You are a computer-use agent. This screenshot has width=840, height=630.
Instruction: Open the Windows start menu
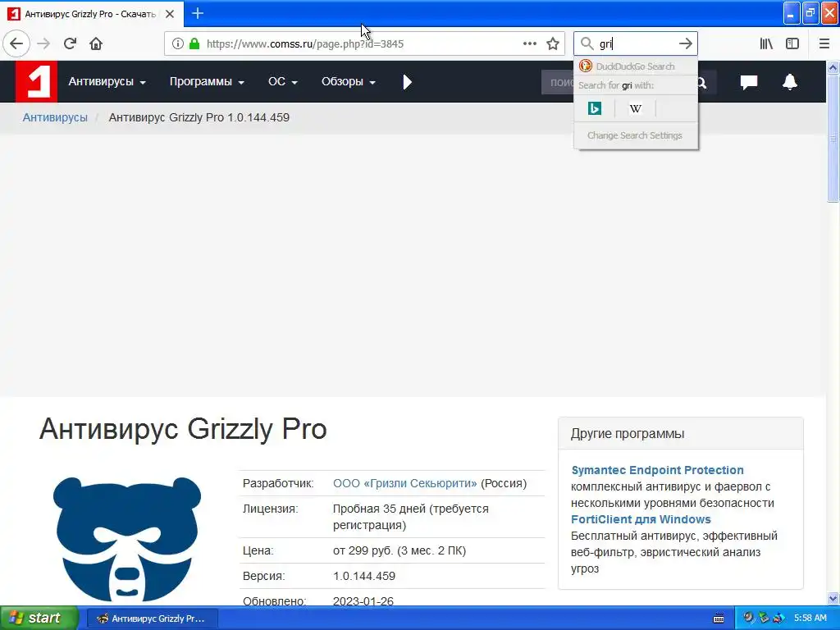pyautogui.click(x=39, y=618)
